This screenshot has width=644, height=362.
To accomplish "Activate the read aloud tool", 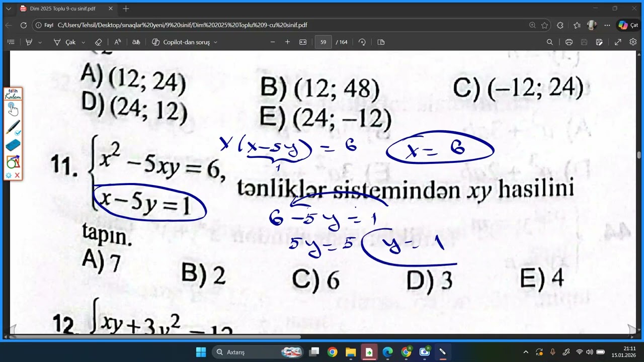I will pyautogui.click(x=117, y=42).
